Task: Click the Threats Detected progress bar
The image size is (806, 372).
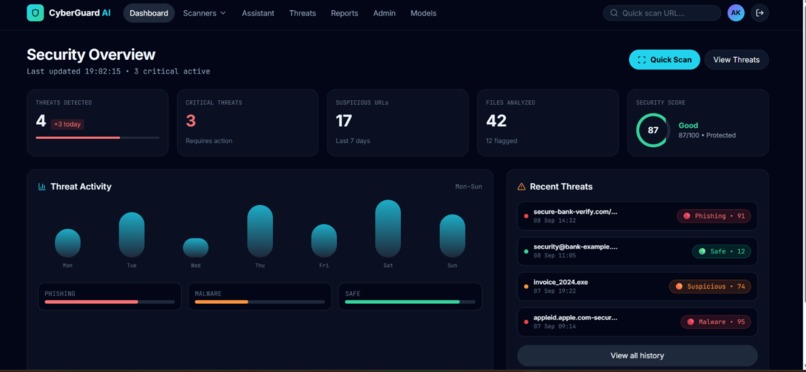Action: (98, 138)
